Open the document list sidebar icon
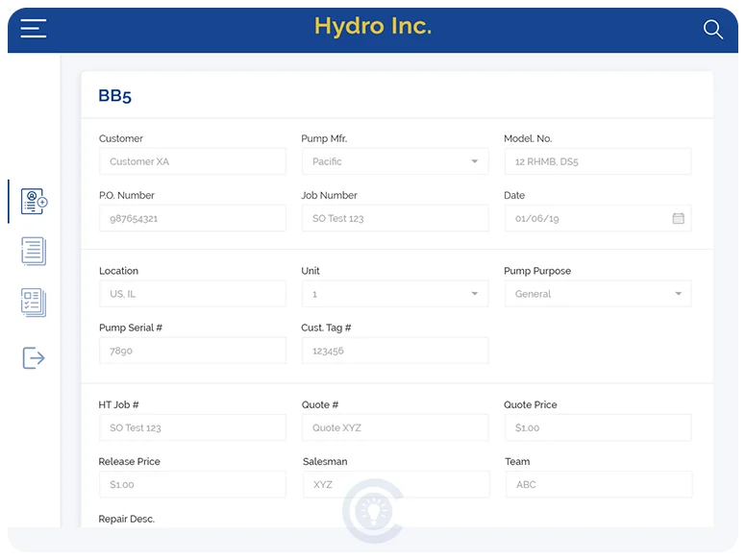The image size is (746, 560). 34,252
